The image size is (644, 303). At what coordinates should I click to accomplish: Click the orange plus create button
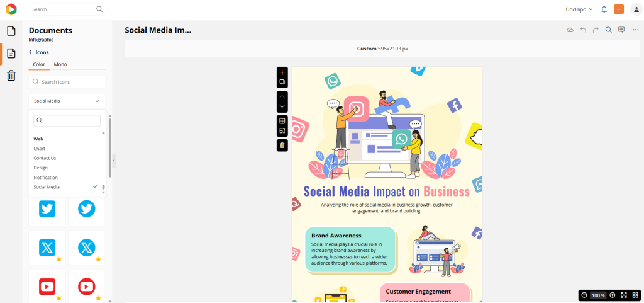(619, 9)
